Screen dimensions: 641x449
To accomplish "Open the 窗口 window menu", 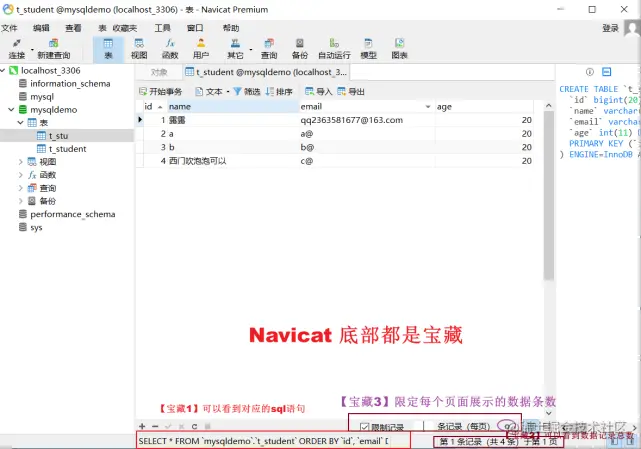I will tap(195, 28).
